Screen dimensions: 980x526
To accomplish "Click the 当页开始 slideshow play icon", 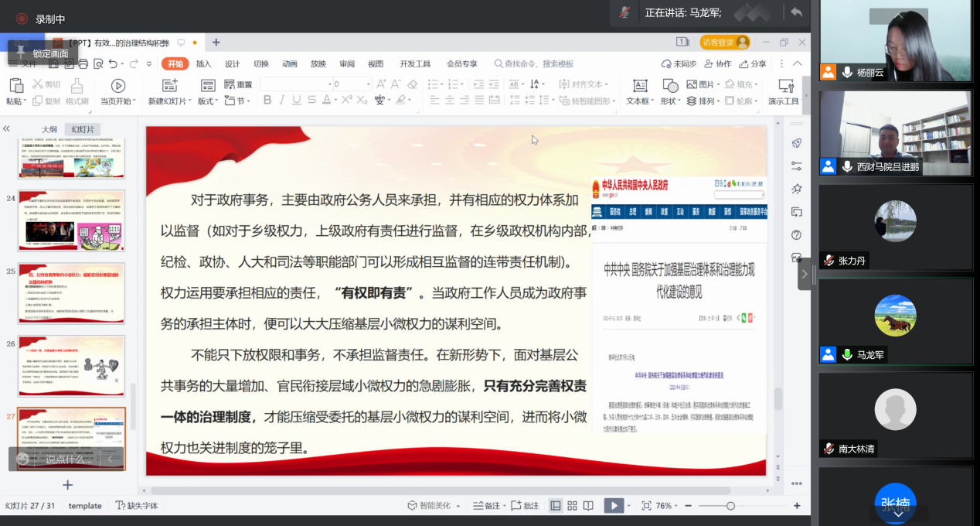I will pyautogui.click(x=117, y=86).
